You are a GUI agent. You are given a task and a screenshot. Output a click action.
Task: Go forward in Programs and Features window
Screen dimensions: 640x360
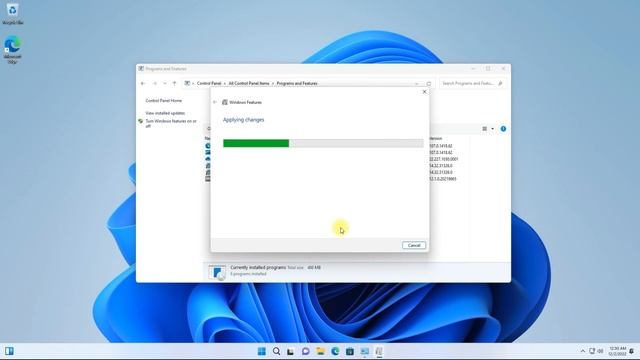point(155,83)
